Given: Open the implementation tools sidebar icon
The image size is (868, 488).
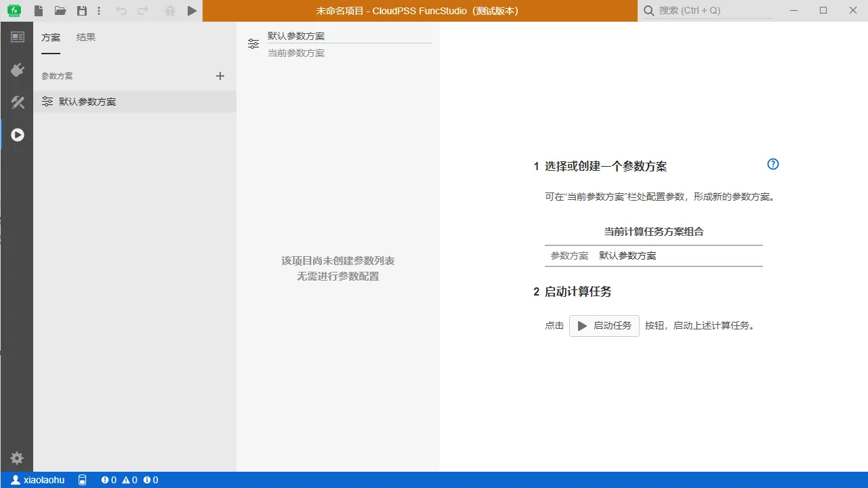Looking at the screenshot, I should [18, 102].
